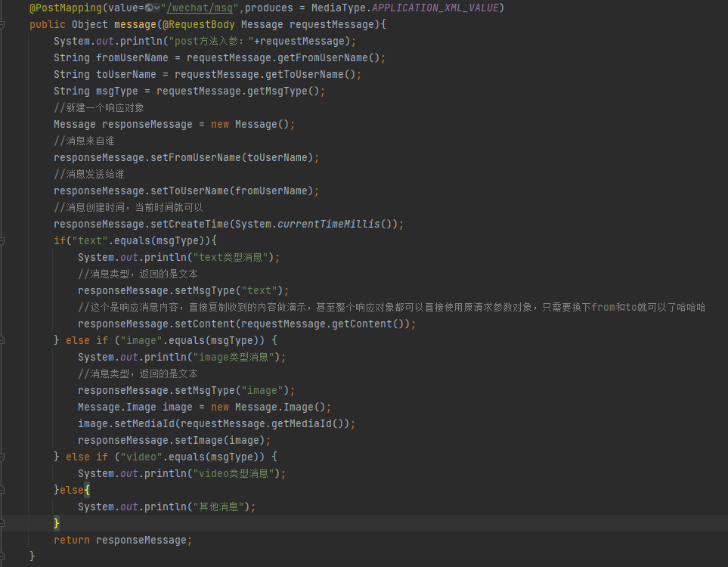Viewport: 728px width, 567px height.
Task: Click the public keyword of the method
Action: tap(48, 25)
